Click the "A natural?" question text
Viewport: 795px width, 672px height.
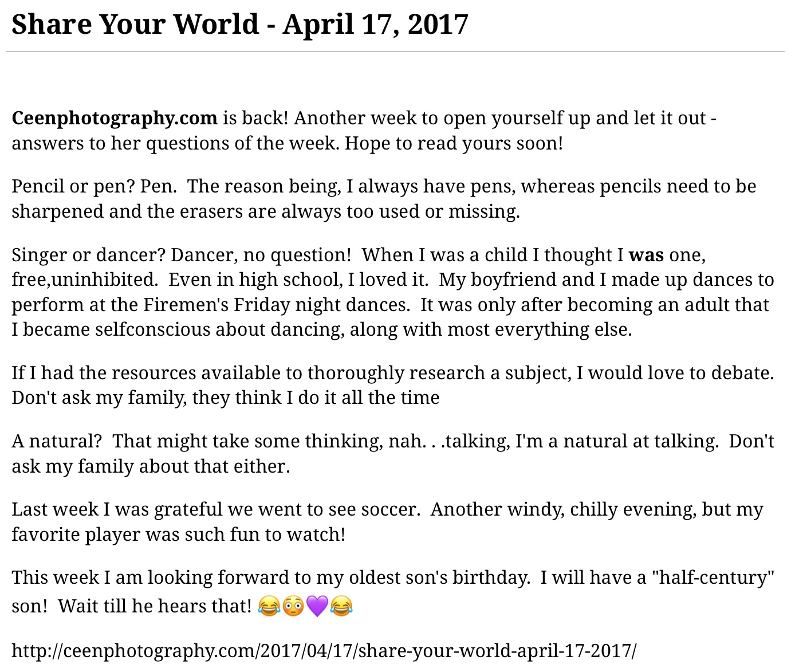click(56, 441)
